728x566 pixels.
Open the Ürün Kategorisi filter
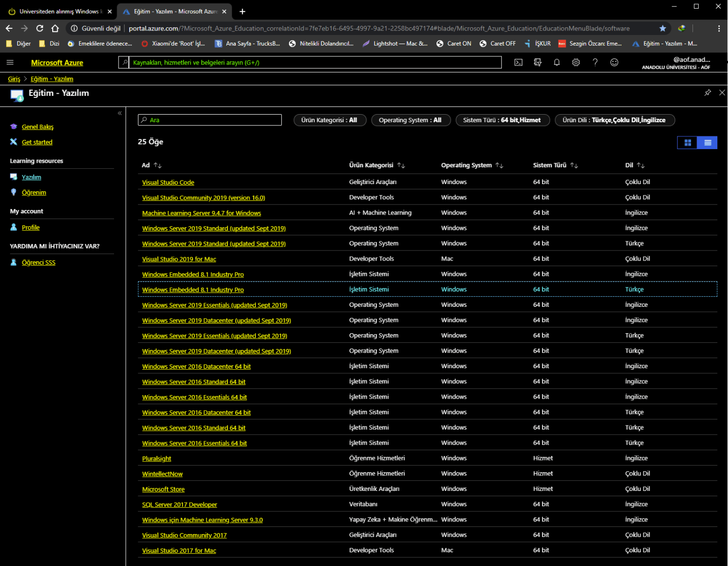click(330, 120)
